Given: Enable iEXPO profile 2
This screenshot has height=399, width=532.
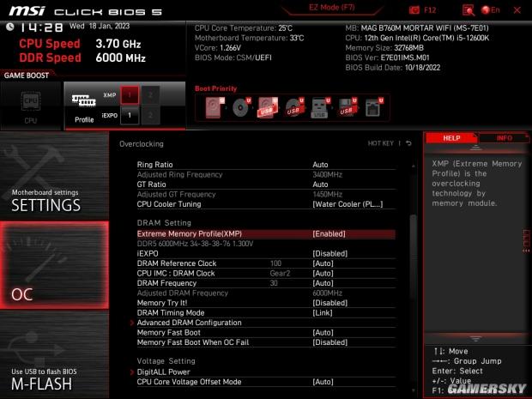Looking at the screenshot, I should pyautogui.click(x=150, y=115).
